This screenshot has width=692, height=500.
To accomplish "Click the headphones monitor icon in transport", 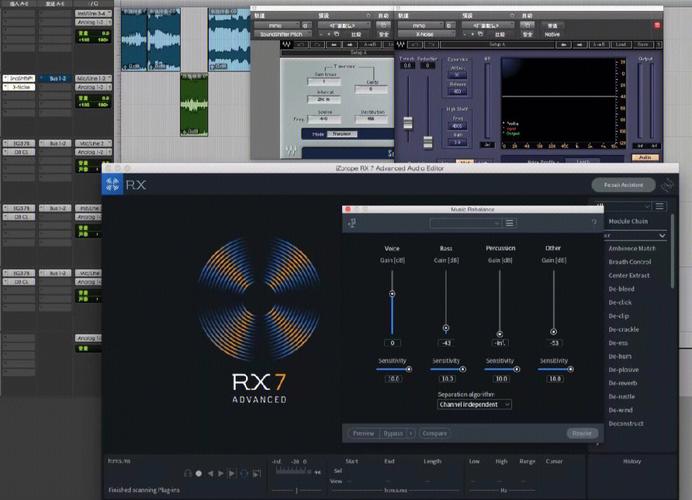I will click(188, 474).
